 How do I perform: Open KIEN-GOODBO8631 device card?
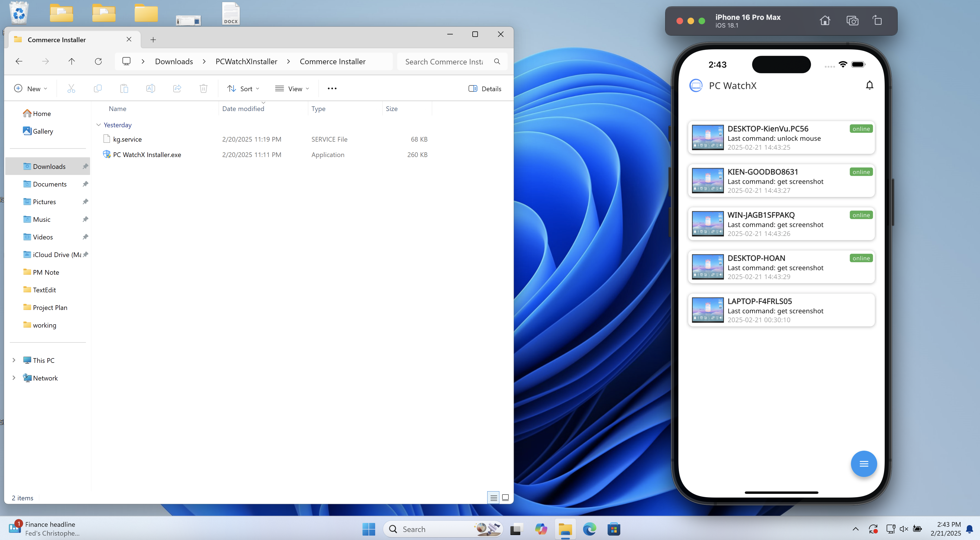781,180
